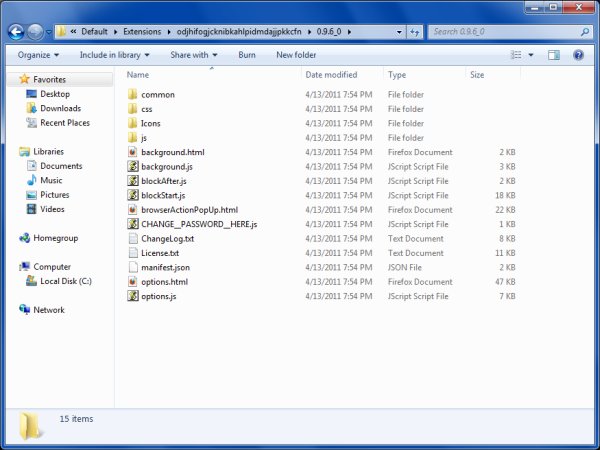Open the Share with menu
The height and width of the screenshot is (450, 600).
[194, 55]
